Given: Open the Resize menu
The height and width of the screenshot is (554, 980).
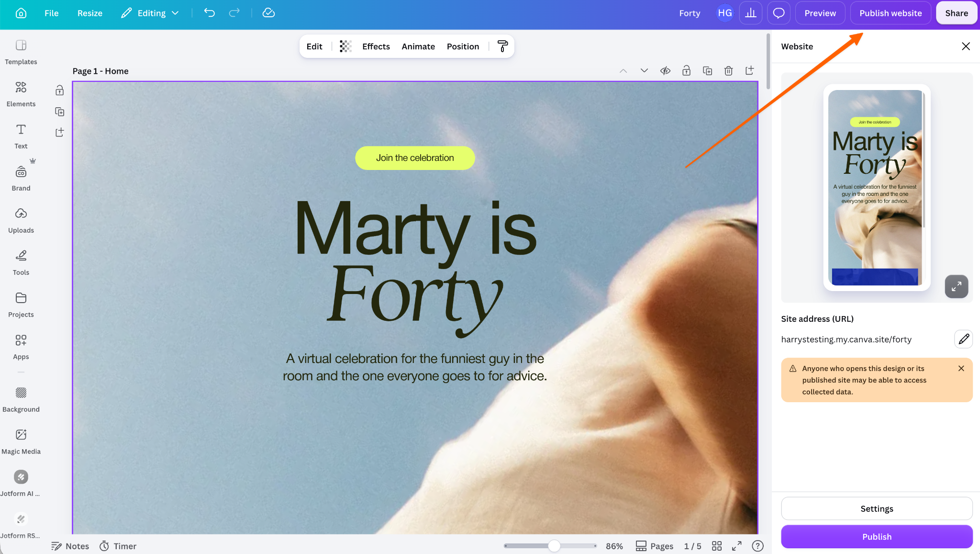Looking at the screenshot, I should (x=90, y=13).
